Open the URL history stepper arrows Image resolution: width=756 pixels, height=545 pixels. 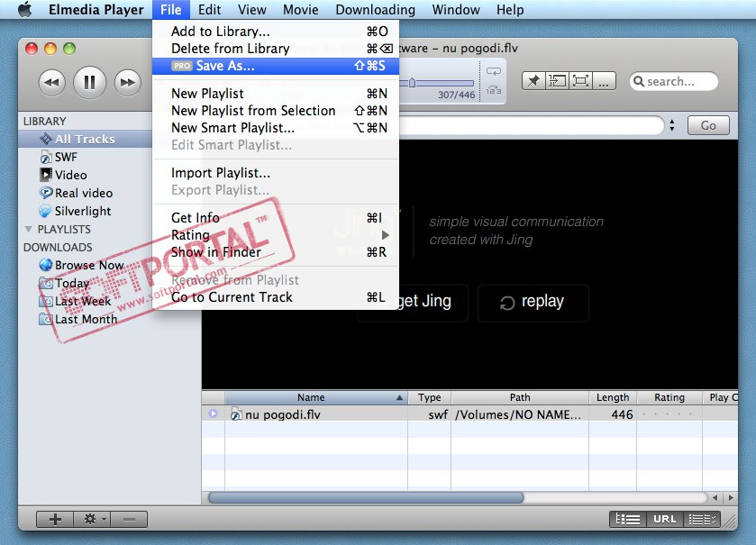click(x=672, y=126)
